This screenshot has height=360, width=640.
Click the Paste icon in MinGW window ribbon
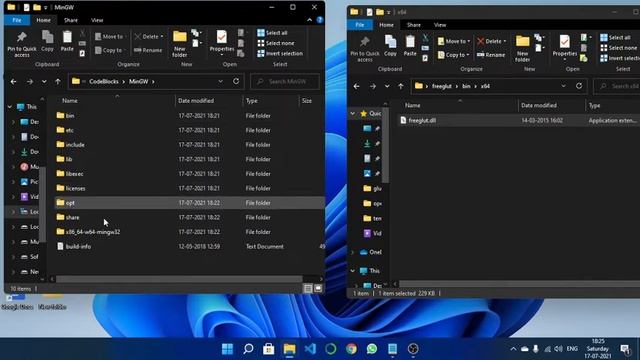(x=67, y=41)
